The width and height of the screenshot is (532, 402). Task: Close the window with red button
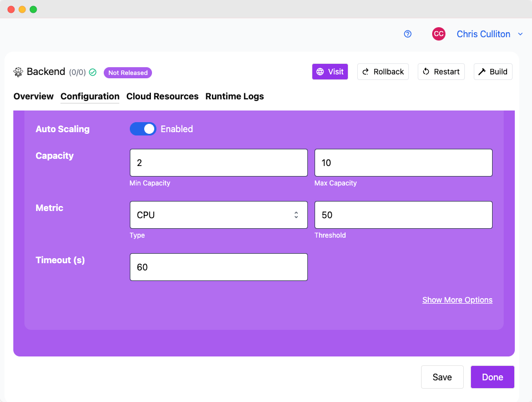click(11, 9)
